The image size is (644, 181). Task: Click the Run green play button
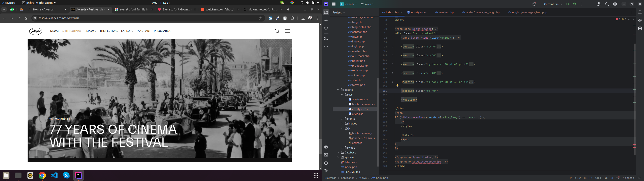(568, 4)
